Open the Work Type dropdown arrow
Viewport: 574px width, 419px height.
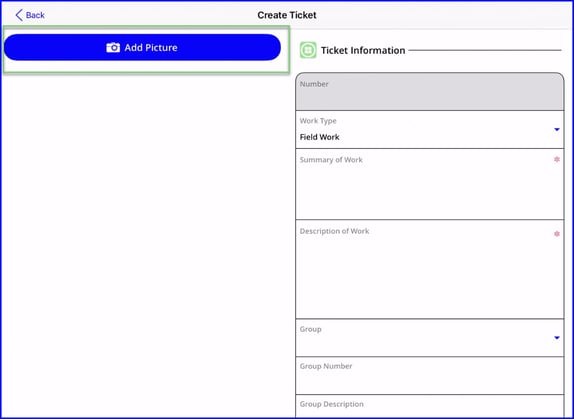(557, 130)
